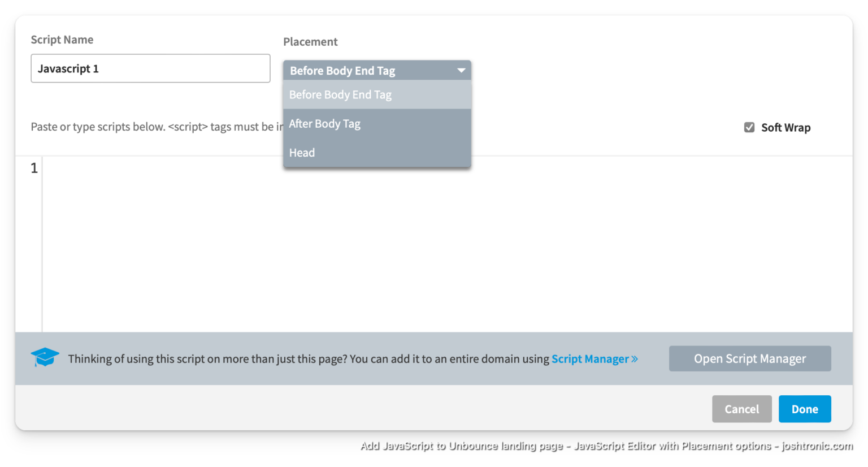
Task: Click the Placement label text
Action: tap(310, 41)
